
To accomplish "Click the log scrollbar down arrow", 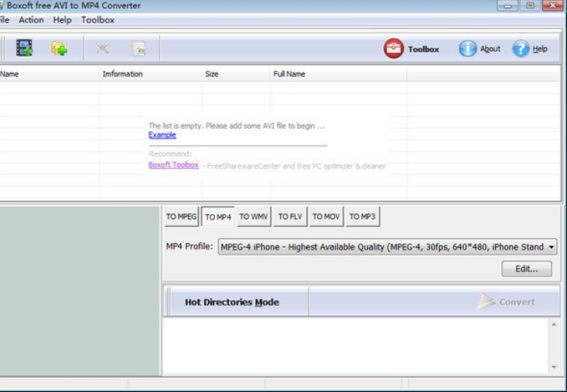I will pyautogui.click(x=554, y=367).
